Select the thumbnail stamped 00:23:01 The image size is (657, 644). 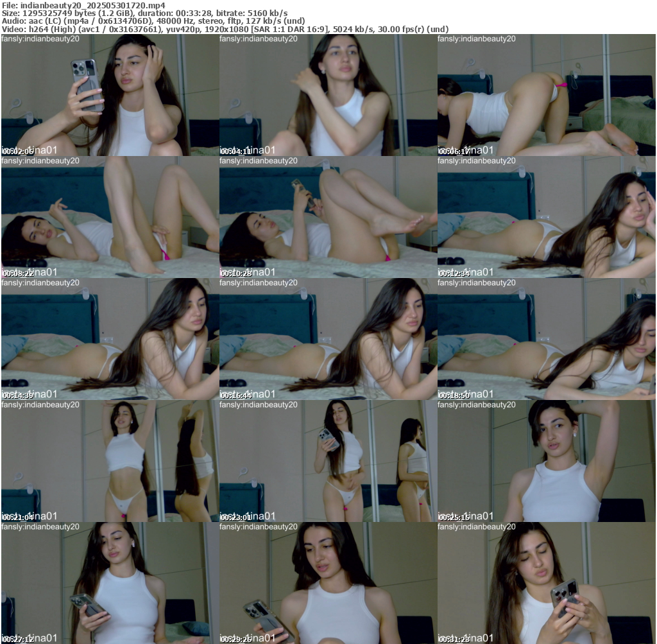coord(328,461)
